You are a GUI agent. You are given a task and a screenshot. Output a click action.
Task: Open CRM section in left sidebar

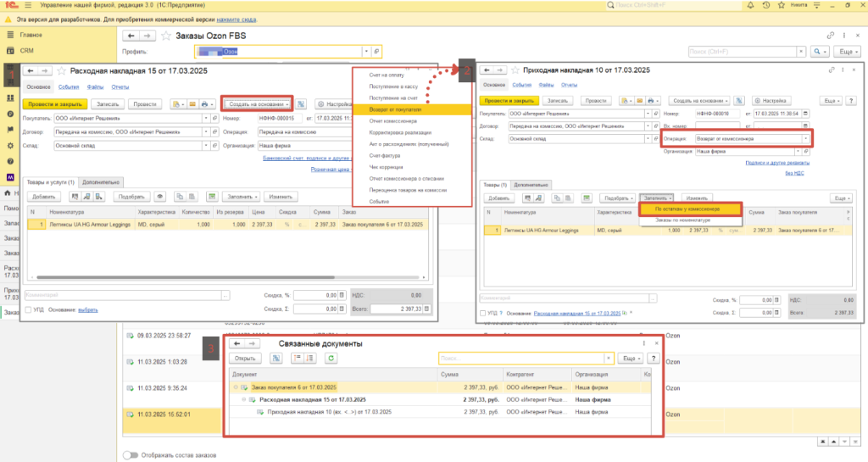tap(26, 50)
